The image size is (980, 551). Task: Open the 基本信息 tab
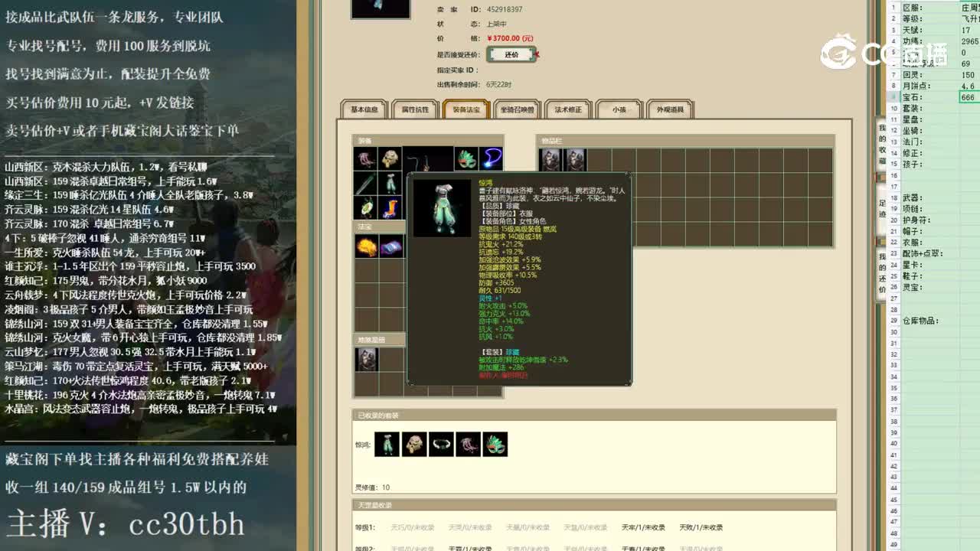(x=364, y=109)
